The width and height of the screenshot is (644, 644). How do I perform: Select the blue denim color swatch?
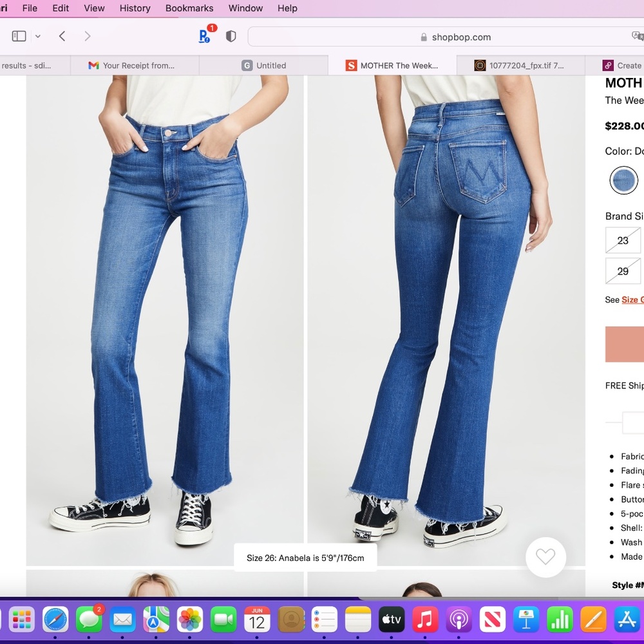point(623,180)
